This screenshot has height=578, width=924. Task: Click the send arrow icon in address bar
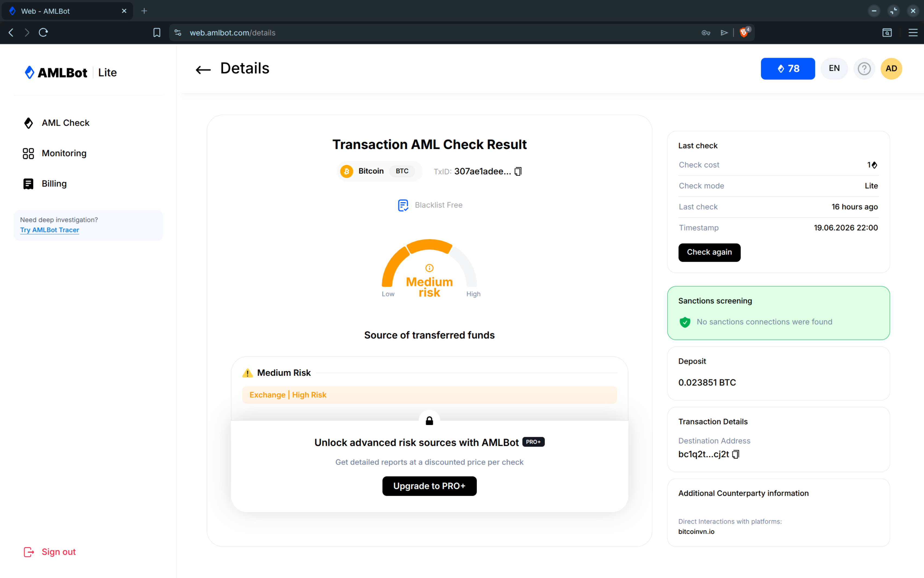point(724,33)
